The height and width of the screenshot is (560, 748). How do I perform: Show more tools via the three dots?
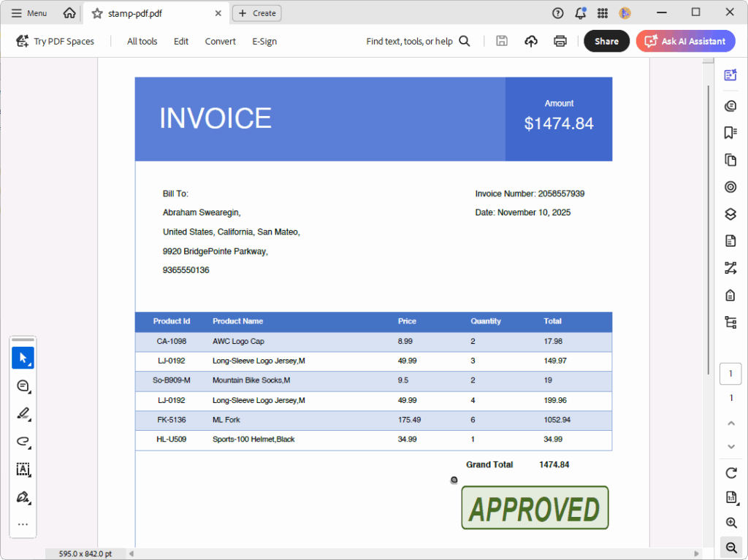(x=23, y=524)
